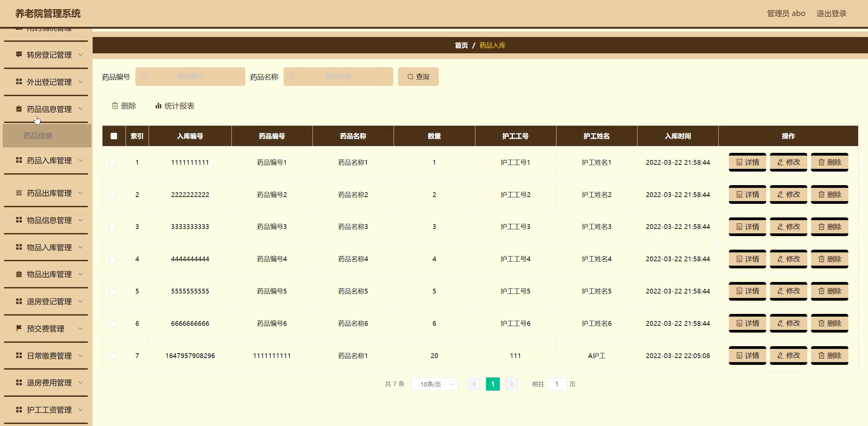Click the bar chart icon for 统计报表
The width and height of the screenshot is (868, 426).
158,106
